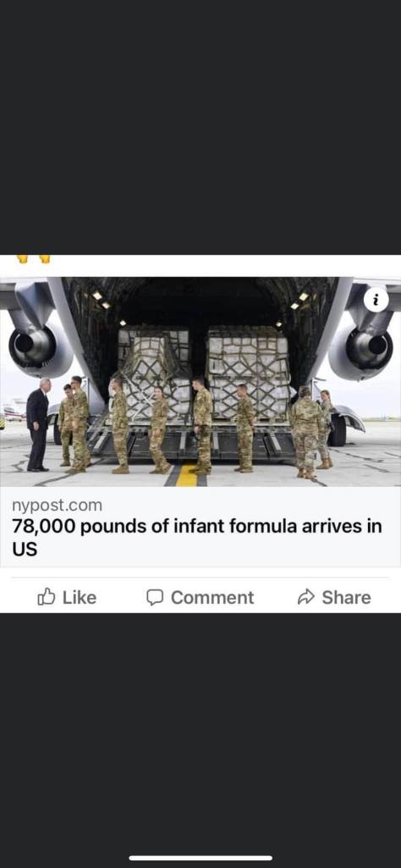Viewport: 401px width, 868px height.
Task: Tap the right netted cargo pallet
Action: click(248, 372)
